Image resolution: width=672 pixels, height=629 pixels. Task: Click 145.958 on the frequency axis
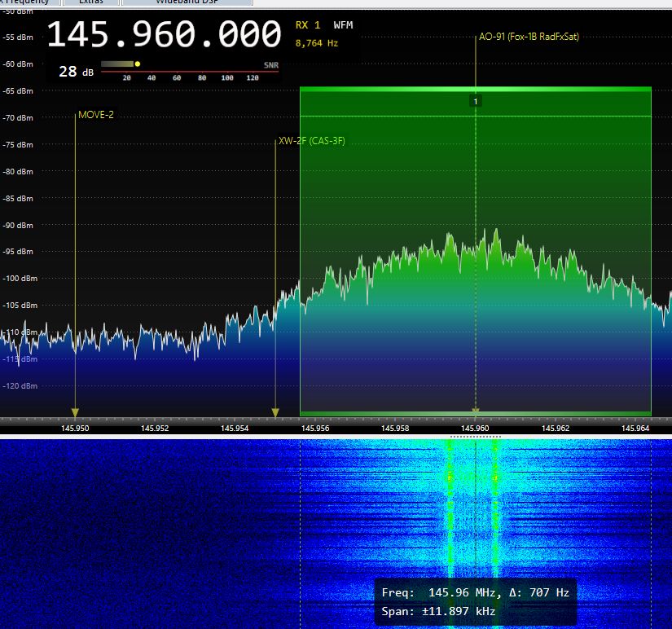click(x=395, y=428)
